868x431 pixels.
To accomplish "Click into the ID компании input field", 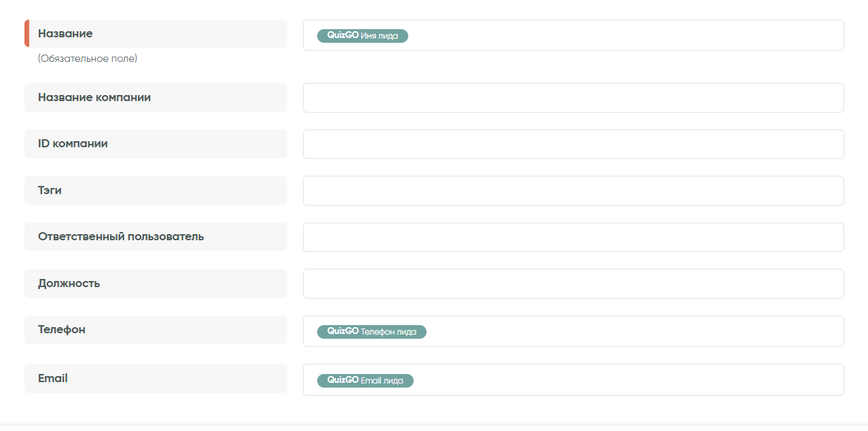I will (x=573, y=145).
